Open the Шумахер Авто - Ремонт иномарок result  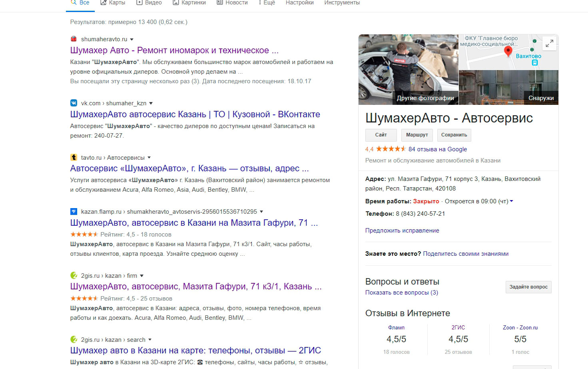click(x=174, y=50)
